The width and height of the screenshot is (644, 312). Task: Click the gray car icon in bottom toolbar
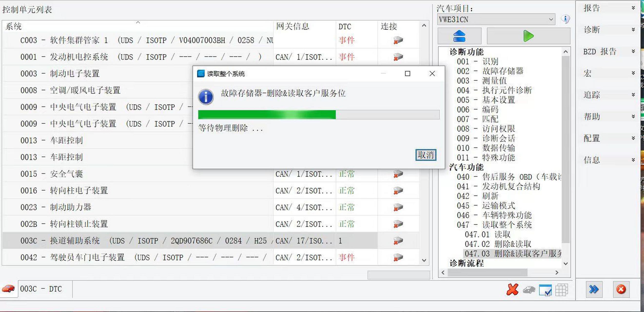tap(529, 290)
